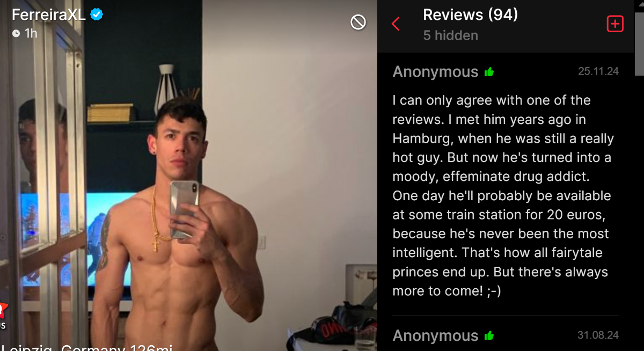Click the block user circle-slash icon

[358, 22]
